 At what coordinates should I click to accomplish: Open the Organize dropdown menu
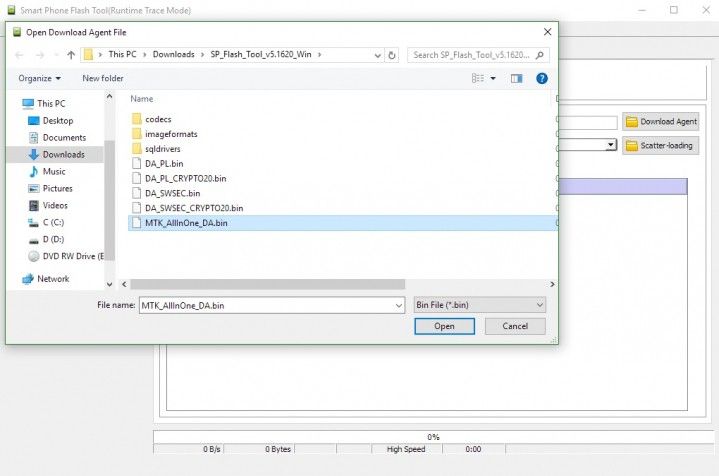[39, 78]
